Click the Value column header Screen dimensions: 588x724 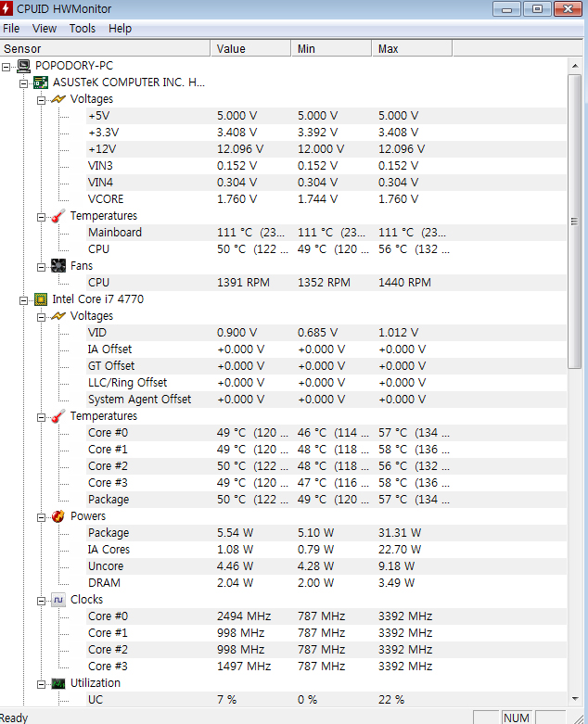[x=231, y=48]
